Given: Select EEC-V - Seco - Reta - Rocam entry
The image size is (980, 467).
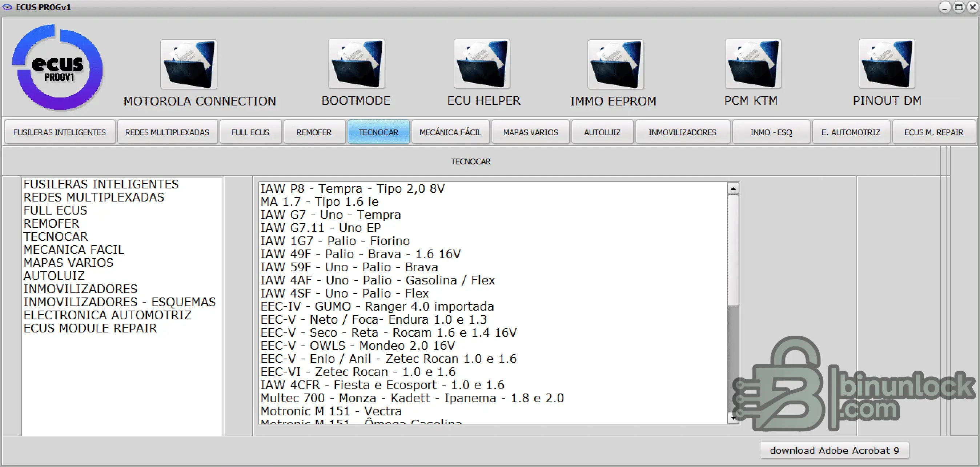Looking at the screenshot, I should pyautogui.click(x=389, y=333).
